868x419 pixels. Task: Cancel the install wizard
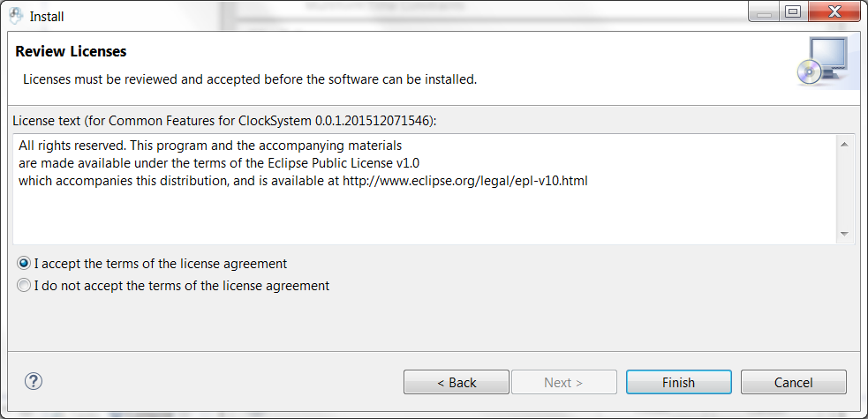793,382
